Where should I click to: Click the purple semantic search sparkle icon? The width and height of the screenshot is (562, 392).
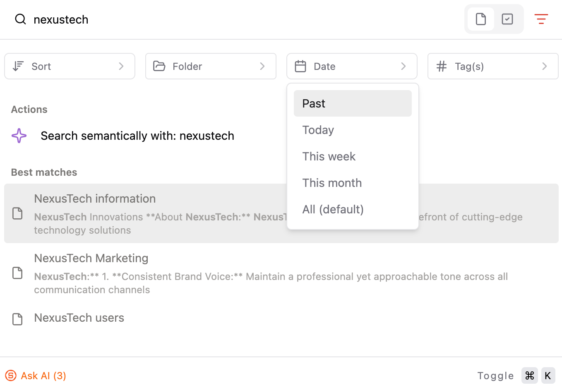[19, 136]
